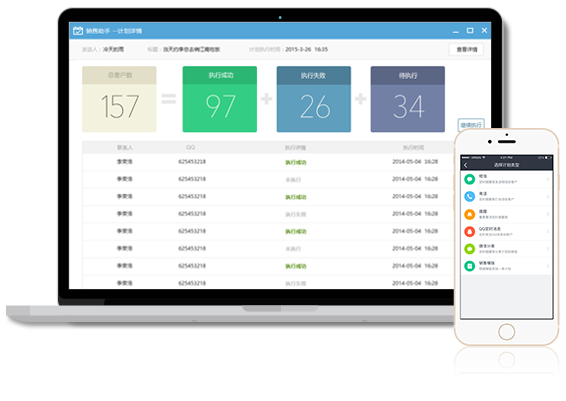
Task: Select the purple 34 pending card
Action: pyautogui.click(x=408, y=99)
